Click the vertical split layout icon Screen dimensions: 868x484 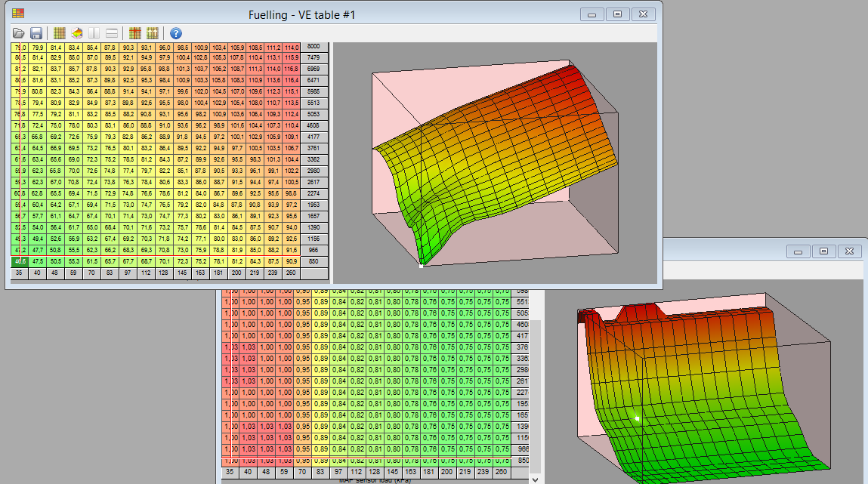pos(94,33)
